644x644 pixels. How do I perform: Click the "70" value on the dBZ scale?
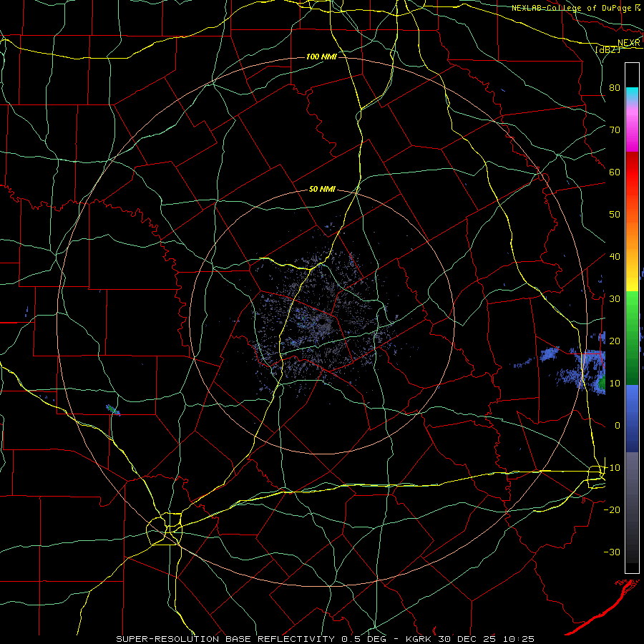[x=615, y=130]
